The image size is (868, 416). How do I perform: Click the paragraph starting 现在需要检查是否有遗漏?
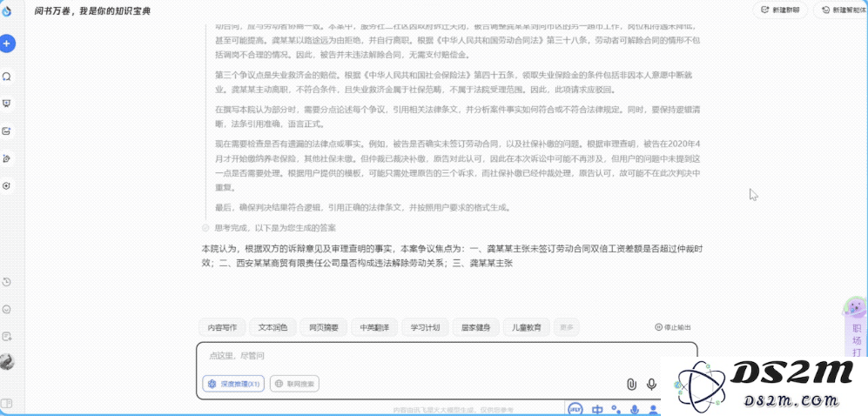click(458, 166)
